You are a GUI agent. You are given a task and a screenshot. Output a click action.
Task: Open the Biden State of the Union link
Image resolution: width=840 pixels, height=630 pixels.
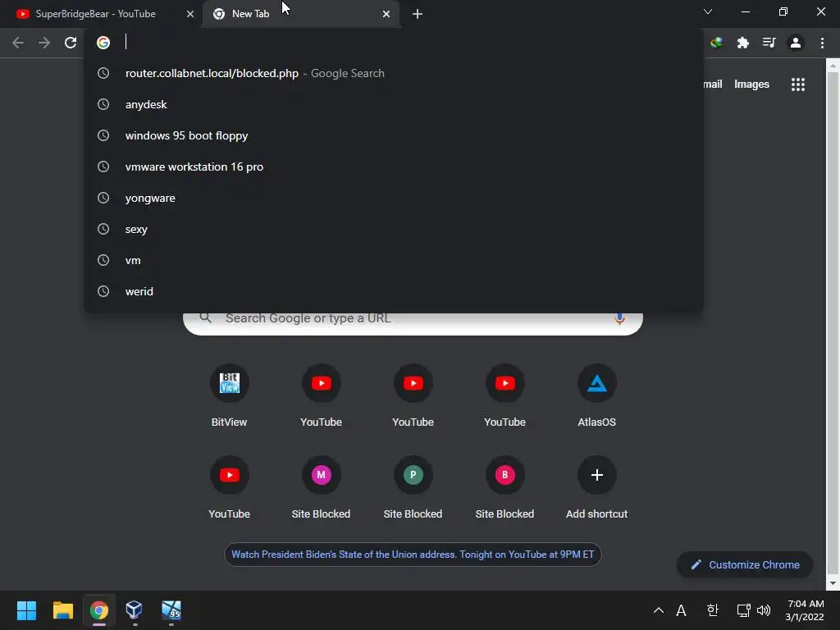coord(413,555)
